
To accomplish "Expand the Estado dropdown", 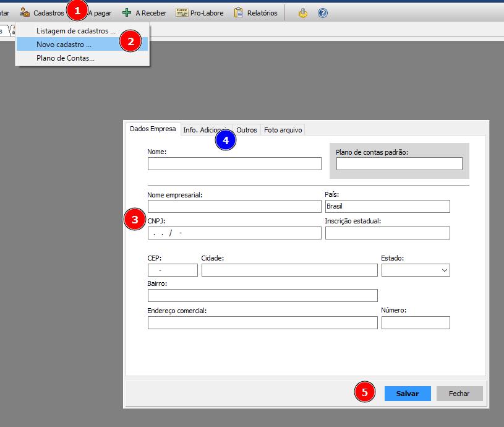I will coord(443,270).
